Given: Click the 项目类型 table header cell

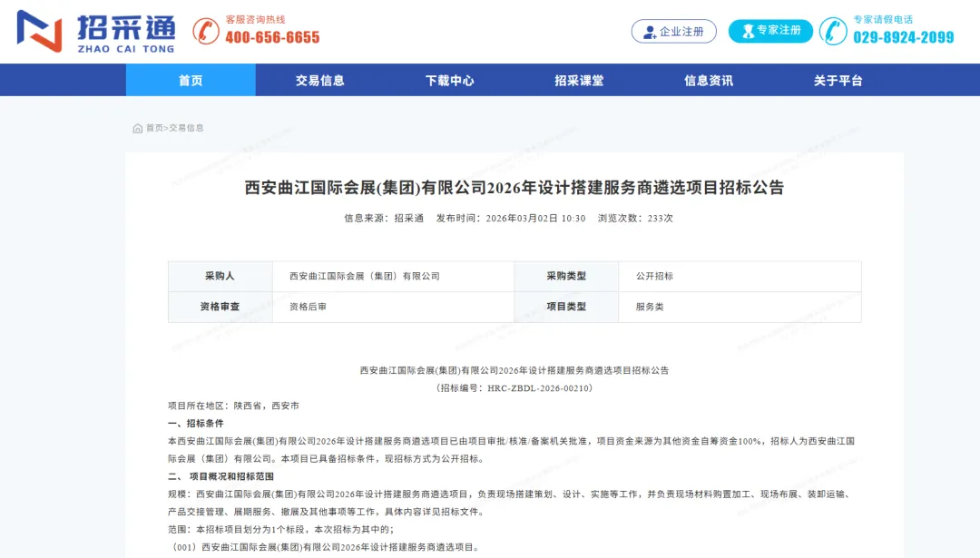Looking at the screenshot, I should (x=566, y=307).
